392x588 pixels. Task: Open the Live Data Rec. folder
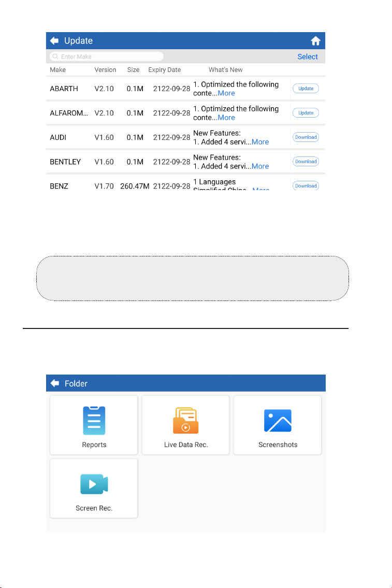[x=185, y=425]
